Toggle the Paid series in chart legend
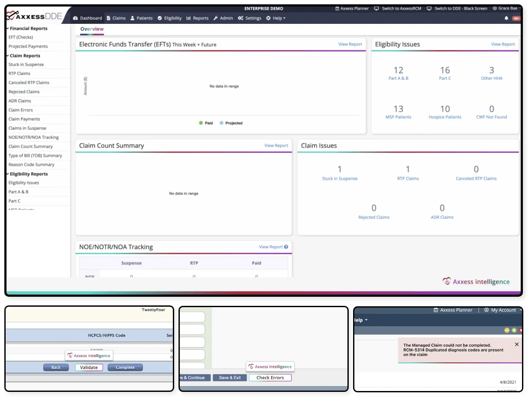The width and height of the screenshot is (532, 401). coord(206,123)
